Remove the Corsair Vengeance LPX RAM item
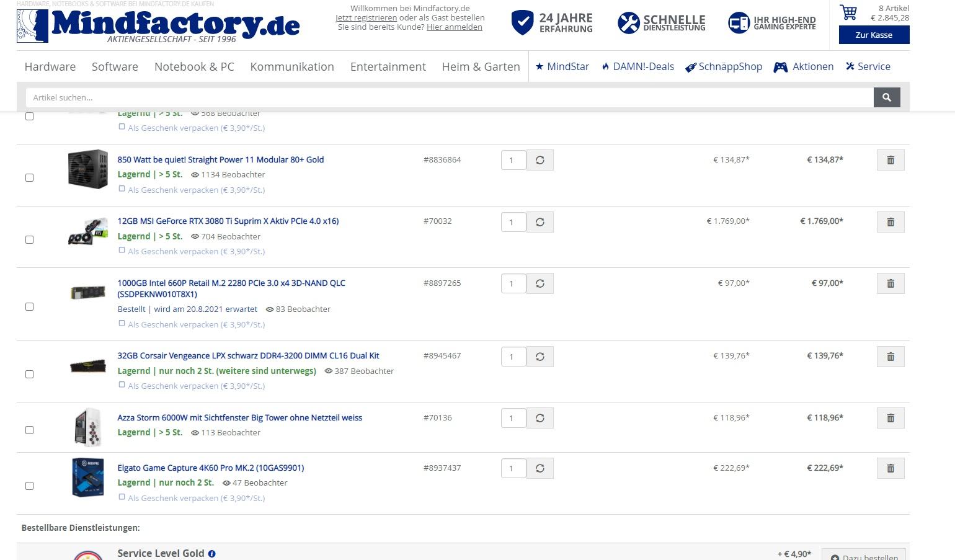 [x=891, y=357]
